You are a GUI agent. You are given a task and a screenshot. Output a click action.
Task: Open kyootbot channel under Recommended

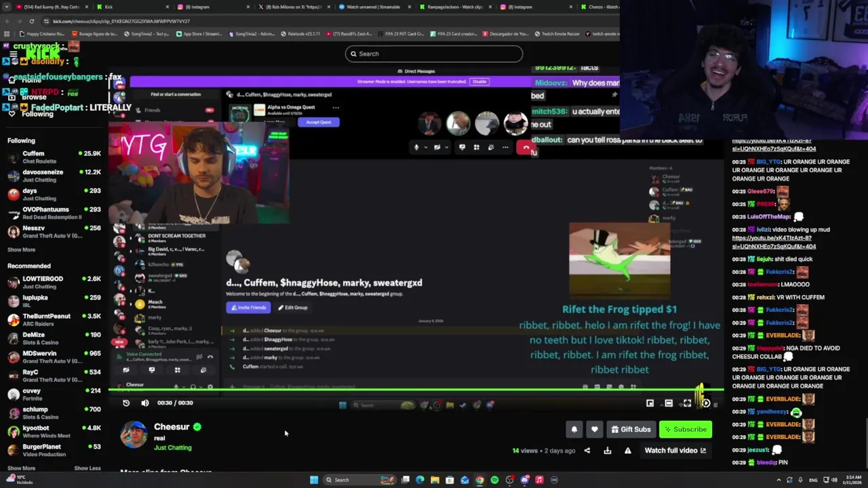(54, 431)
